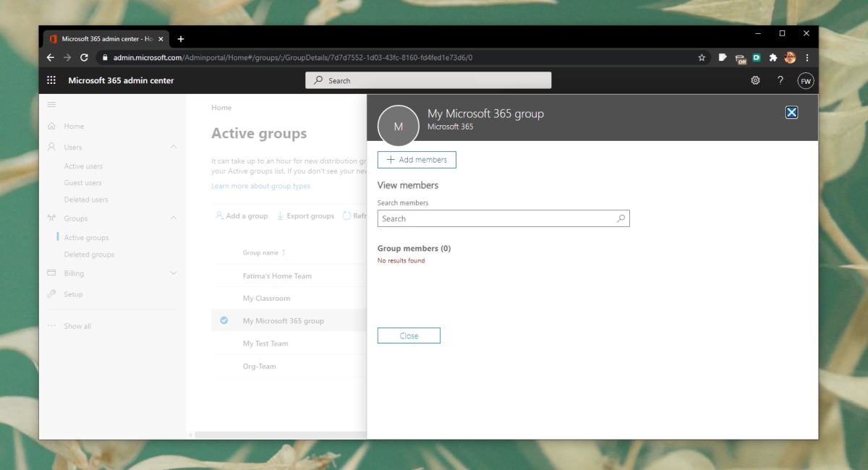The width and height of the screenshot is (868, 470).
Task: Open the Chrome extensions puzzle icon
Action: click(773, 57)
